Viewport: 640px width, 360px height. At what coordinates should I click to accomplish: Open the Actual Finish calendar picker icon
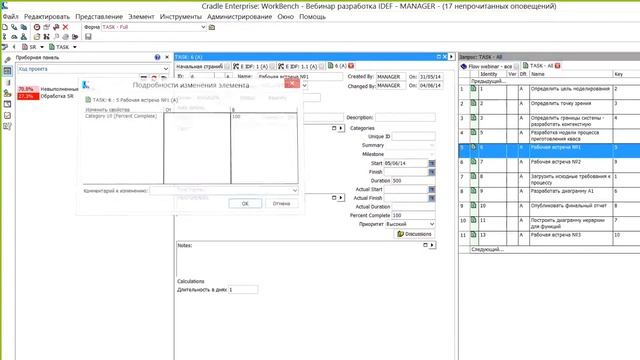tap(431, 198)
